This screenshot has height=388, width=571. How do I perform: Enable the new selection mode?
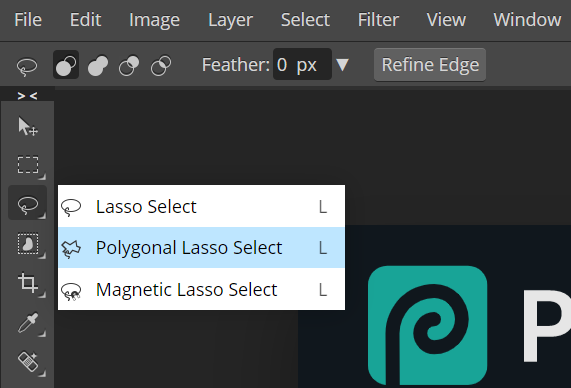66,65
